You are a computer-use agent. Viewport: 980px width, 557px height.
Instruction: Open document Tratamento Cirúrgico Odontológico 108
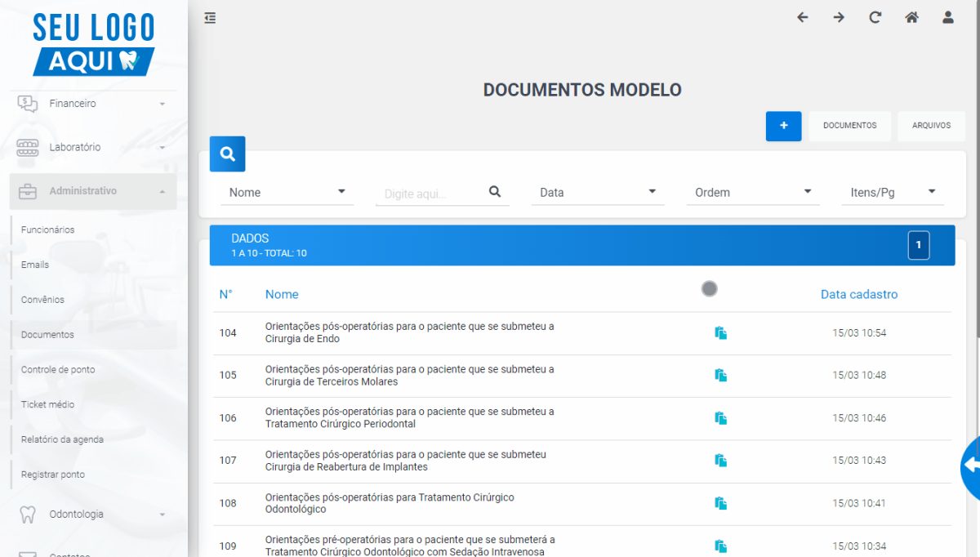pyautogui.click(x=390, y=503)
